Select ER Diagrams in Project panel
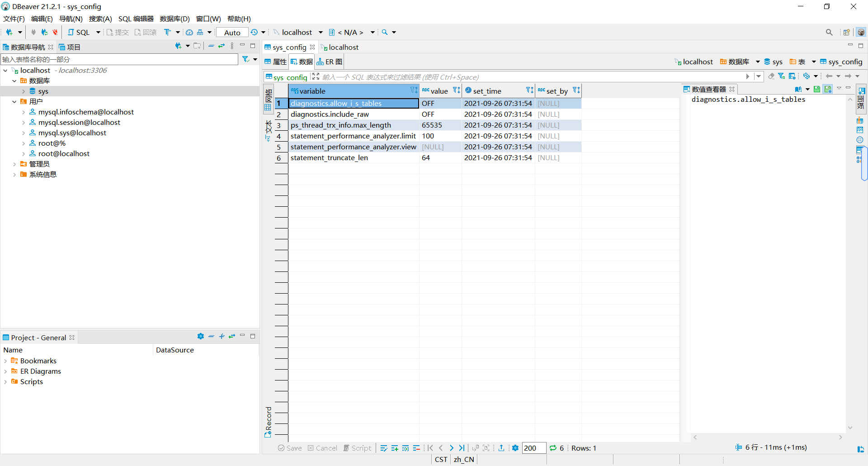The height and width of the screenshot is (466, 868). coord(40,371)
